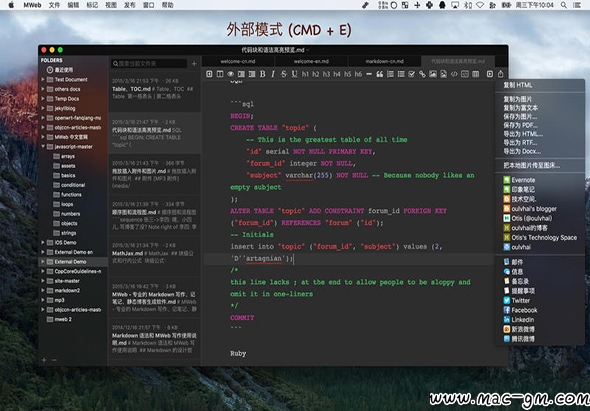Insert h6 heading from toolbar
Viewport: 590px width, 411px height.
click(358, 74)
